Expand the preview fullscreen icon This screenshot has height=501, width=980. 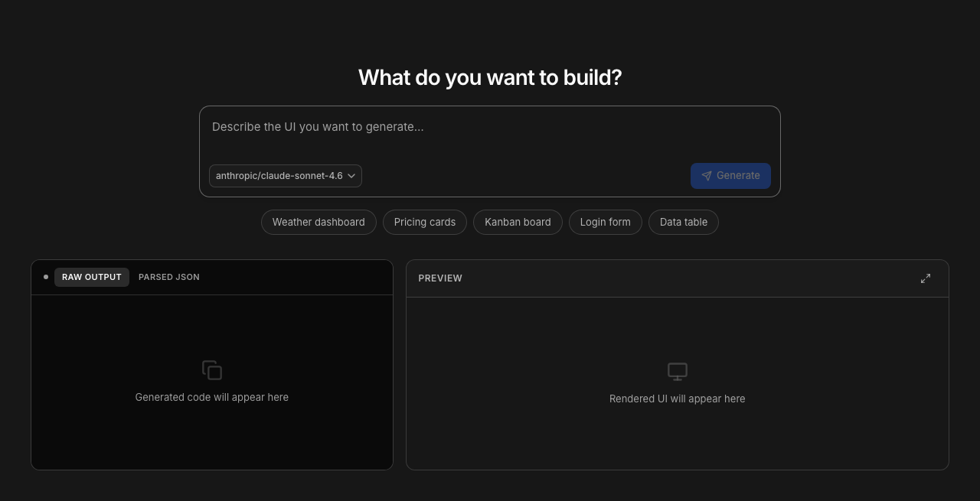pos(926,278)
